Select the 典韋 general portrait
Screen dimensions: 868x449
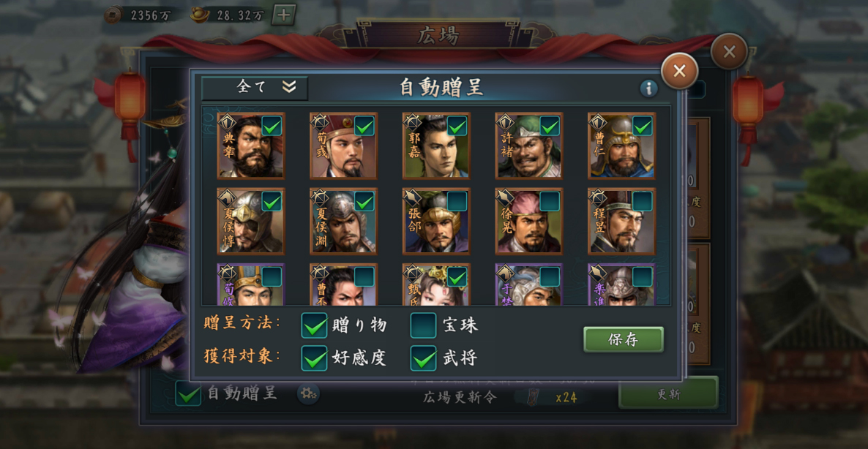pos(251,146)
